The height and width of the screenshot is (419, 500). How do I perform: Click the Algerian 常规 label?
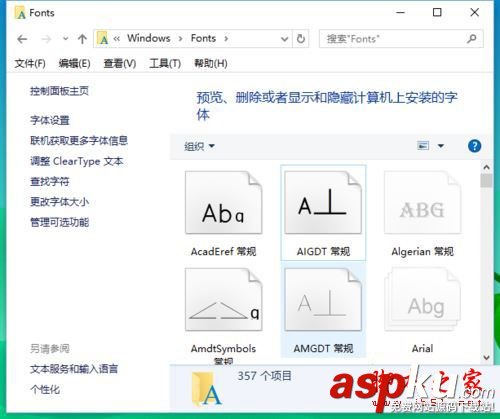[422, 251]
